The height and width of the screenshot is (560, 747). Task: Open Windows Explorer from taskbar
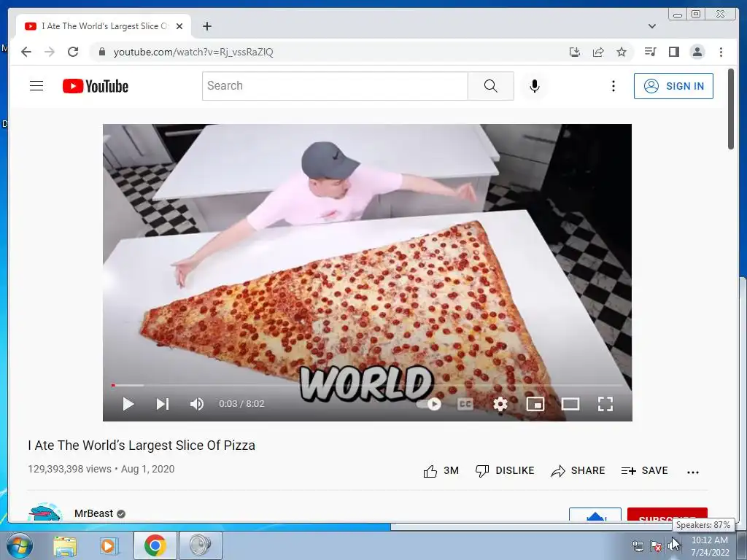pos(65,545)
